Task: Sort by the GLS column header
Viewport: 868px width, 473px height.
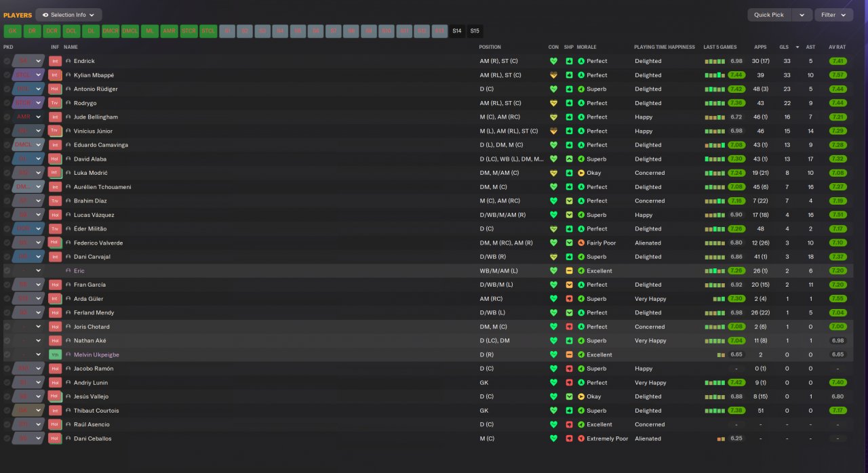Action: point(784,47)
